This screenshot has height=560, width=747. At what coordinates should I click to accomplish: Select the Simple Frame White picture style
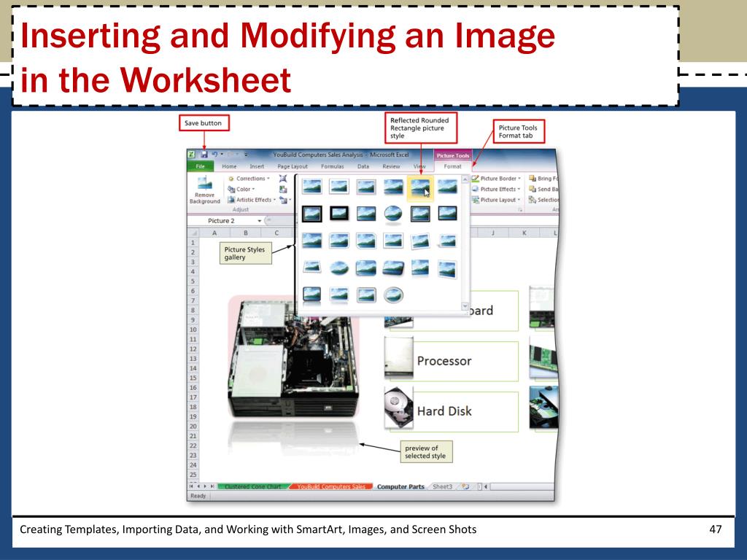pyautogui.click(x=312, y=187)
